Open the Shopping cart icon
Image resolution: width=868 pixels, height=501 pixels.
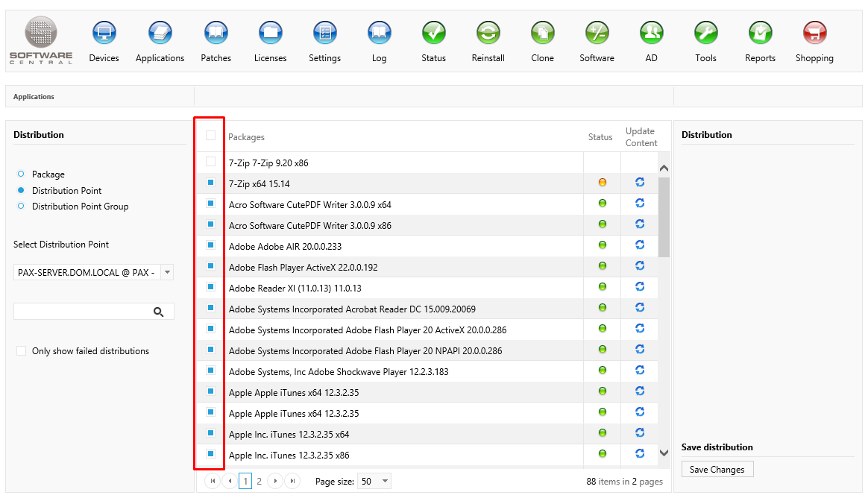click(814, 34)
